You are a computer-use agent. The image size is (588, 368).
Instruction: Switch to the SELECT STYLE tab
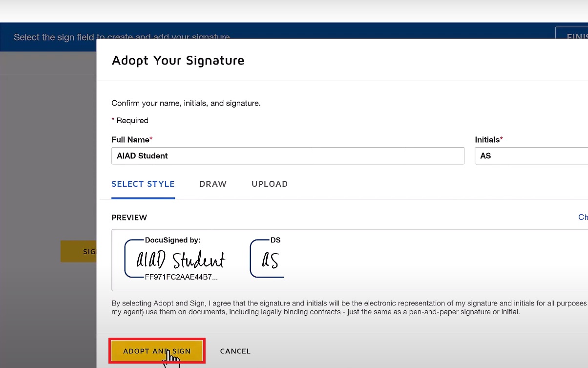pos(143,184)
